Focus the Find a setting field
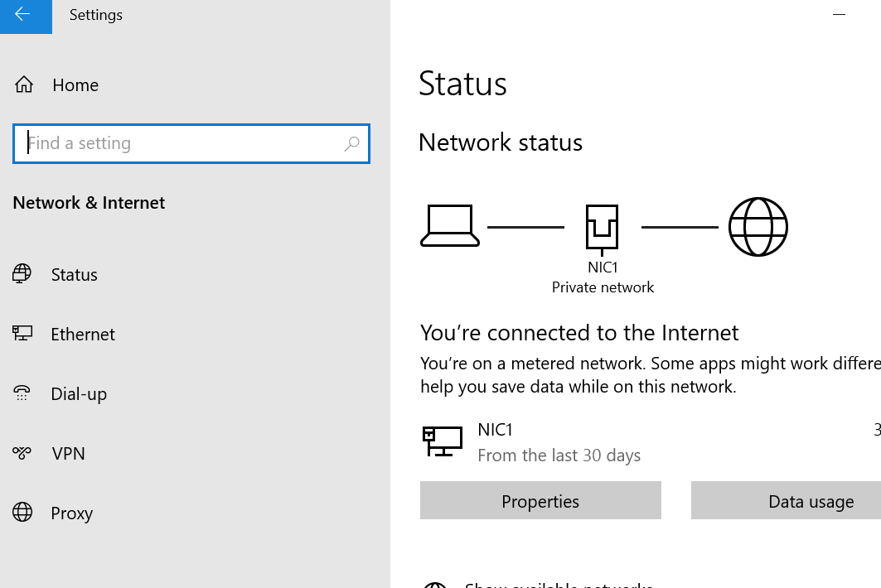The image size is (881, 588). 191,144
